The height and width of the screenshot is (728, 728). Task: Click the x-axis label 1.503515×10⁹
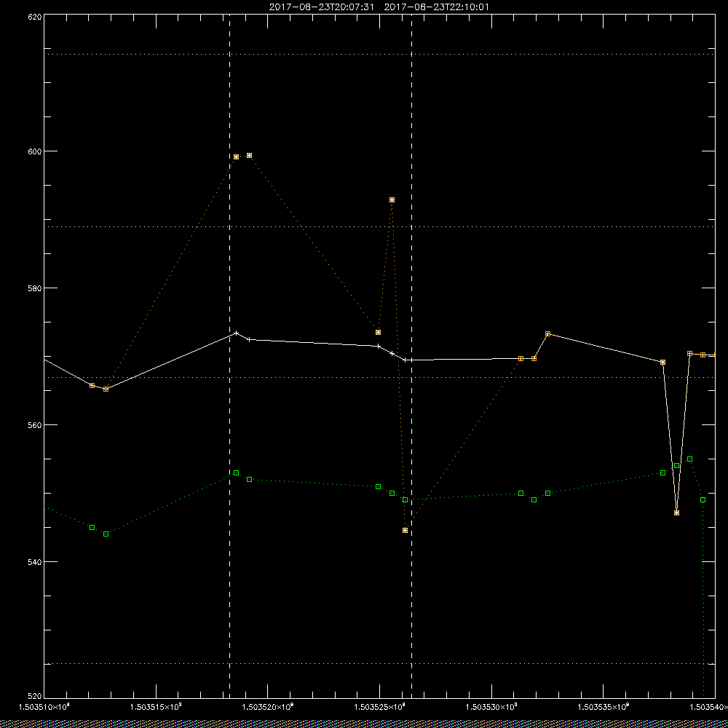[156, 707]
